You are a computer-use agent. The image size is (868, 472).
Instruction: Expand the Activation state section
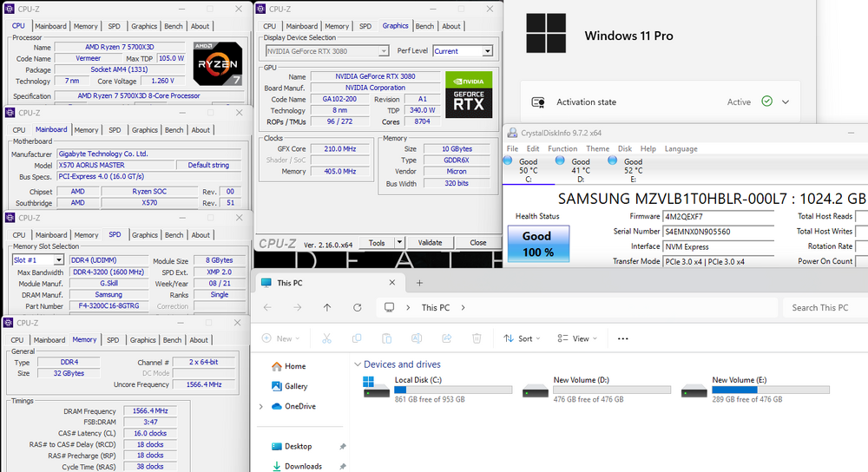pos(786,102)
